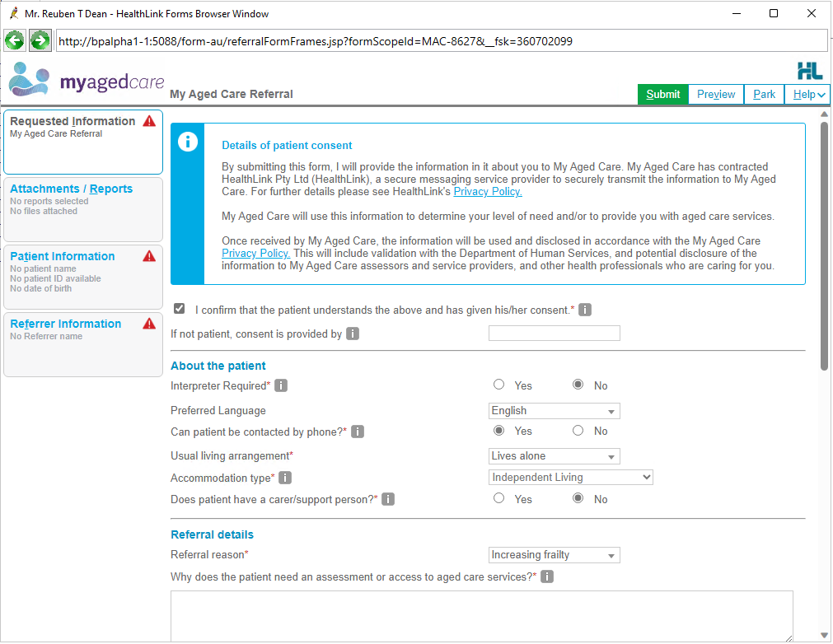Open the My Aged Care Privacy Policy link
Screen dimensions: 833x644
[x=255, y=254]
